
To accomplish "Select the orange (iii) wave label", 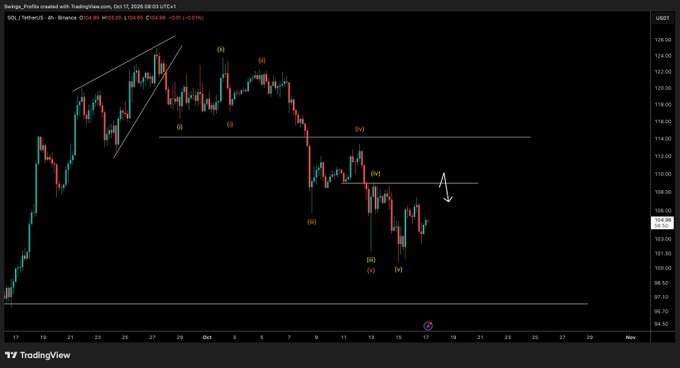I will pyautogui.click(x=312, y=222).
